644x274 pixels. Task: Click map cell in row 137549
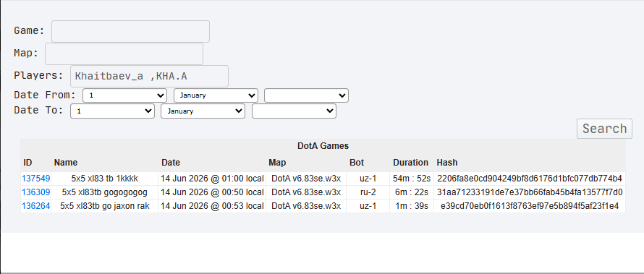pos(306,179)
